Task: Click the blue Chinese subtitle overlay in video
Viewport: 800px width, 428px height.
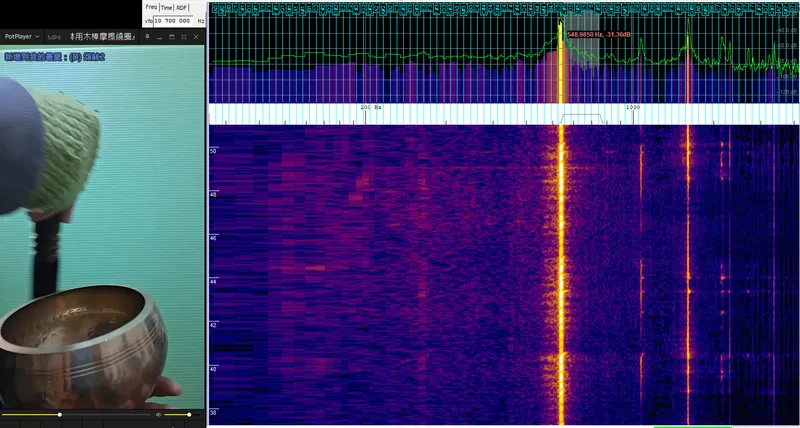Action: click(55, 57)
